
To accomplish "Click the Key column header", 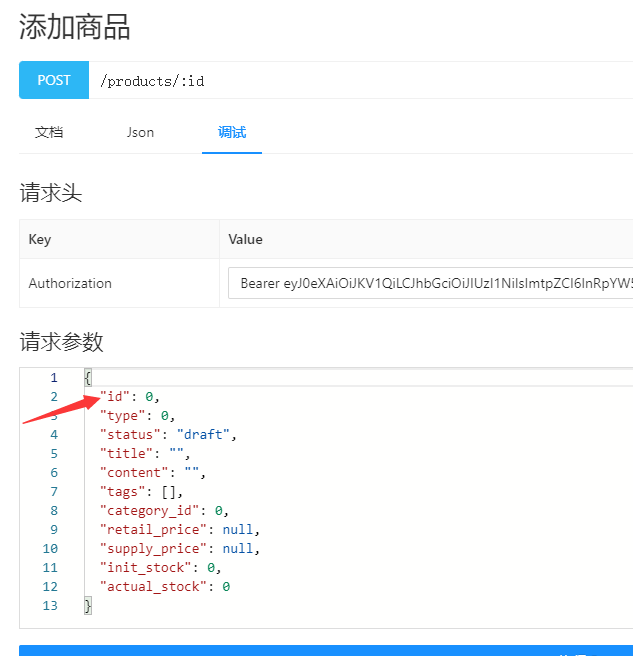I will point(119,239).
